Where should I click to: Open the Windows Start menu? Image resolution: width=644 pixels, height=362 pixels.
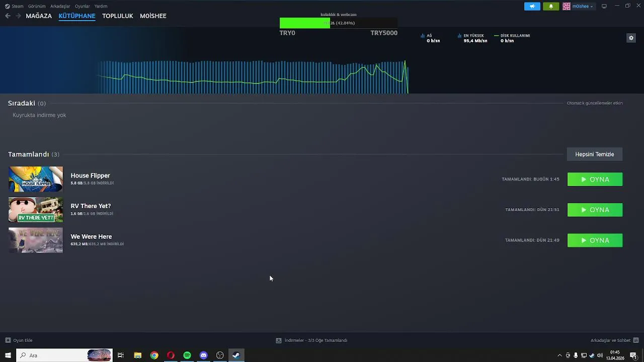coord(8,355)
